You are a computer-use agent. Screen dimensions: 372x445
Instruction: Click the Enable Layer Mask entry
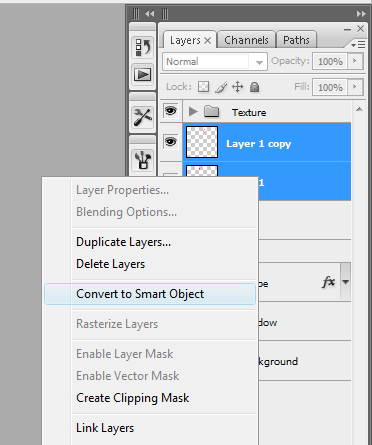[150, 354]
